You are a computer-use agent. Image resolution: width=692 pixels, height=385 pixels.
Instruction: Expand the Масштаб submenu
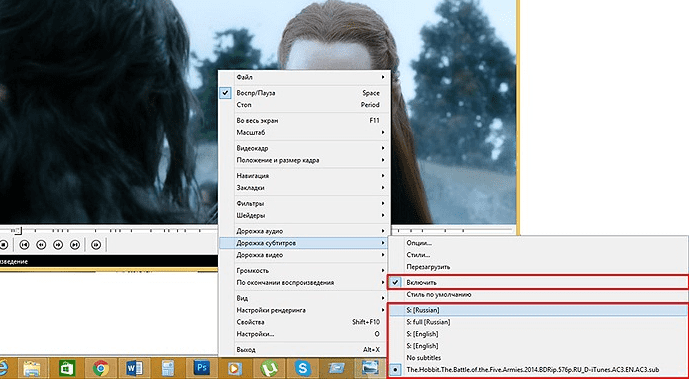304,132
